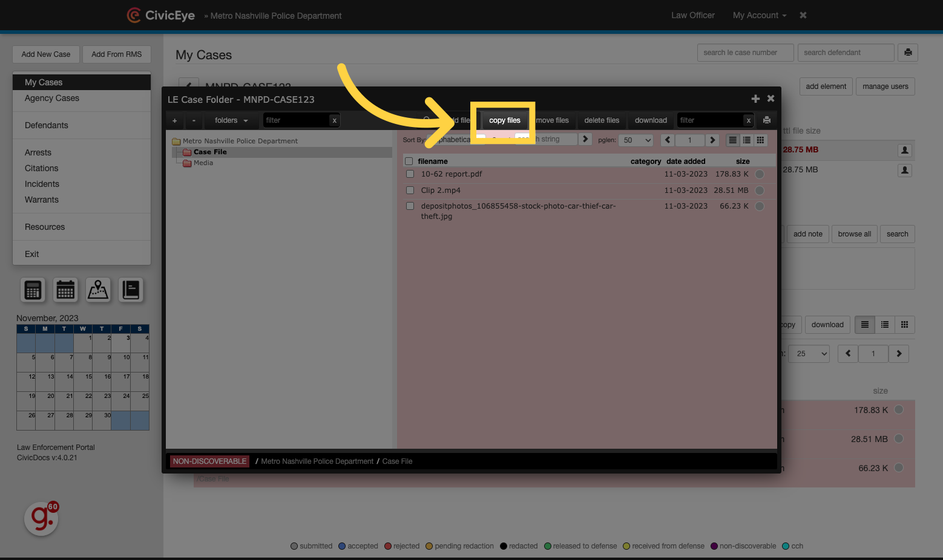Click background status circle on 28.51 MB row
943x560 pixels.
[x=899, y=438]
